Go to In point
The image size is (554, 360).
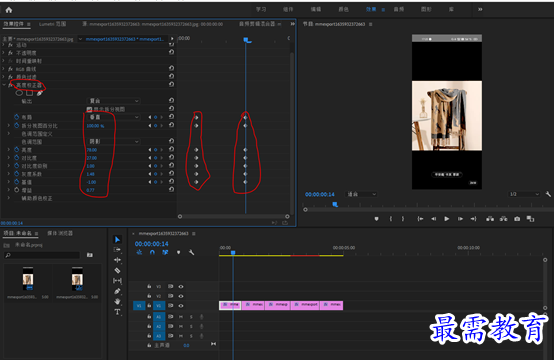coord(420,219)
